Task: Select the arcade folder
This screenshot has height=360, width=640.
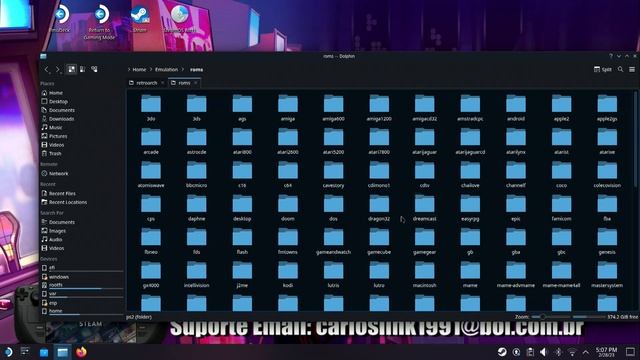Action: click(151, 141)
